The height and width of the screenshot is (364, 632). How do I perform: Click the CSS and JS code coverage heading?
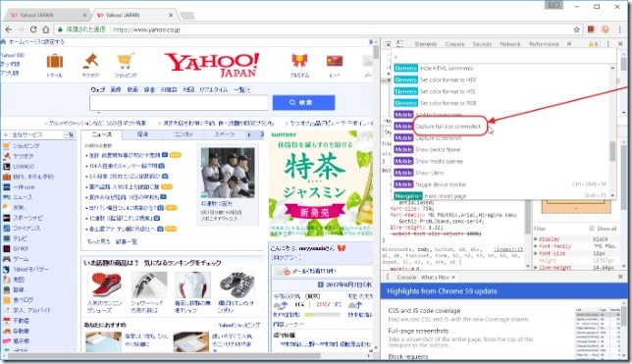pos(424,310)
